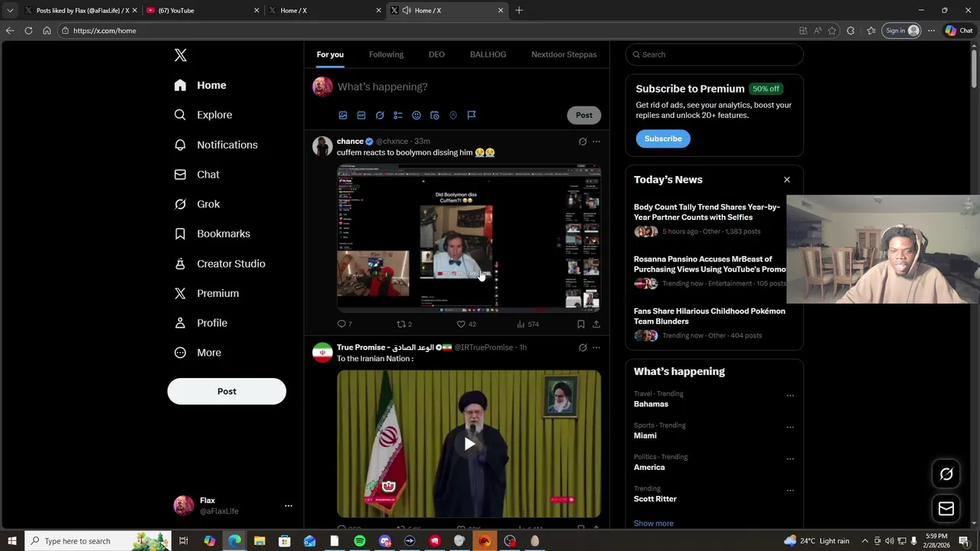Open Premium in the sidebar
This screenshot has width=980, height=551.
[207, 293]
